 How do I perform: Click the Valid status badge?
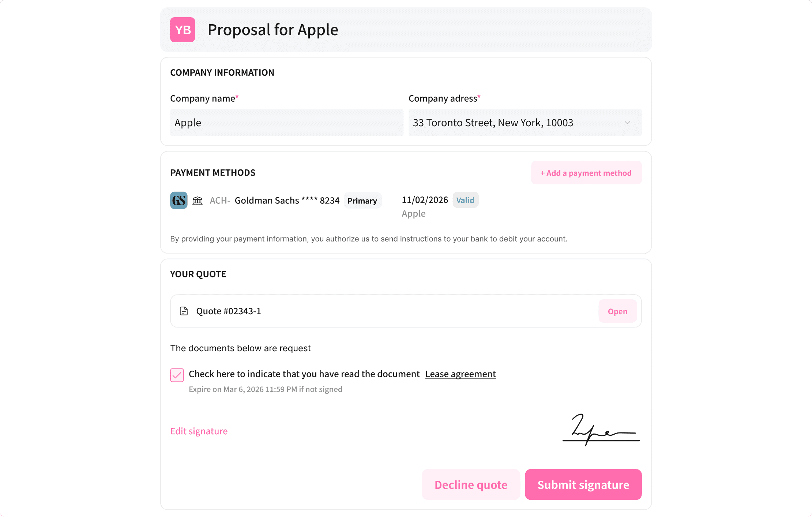pyautogui.click(x=465, y=200)
